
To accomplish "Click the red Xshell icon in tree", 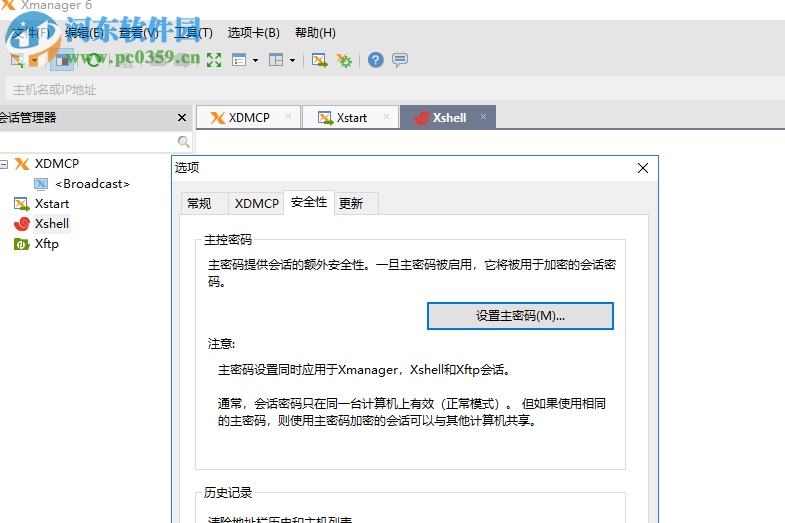I will (22, 224).
